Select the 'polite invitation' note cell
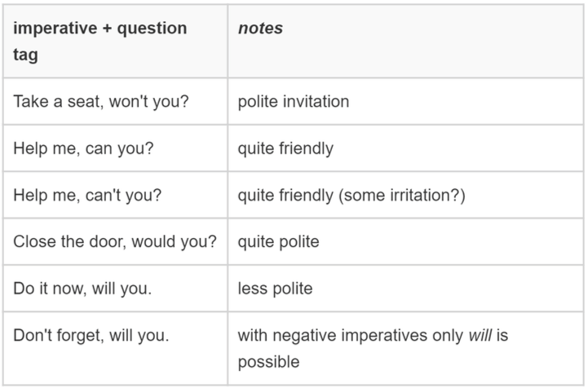This screenshot has width=588, height=388. tap(406, 102)
